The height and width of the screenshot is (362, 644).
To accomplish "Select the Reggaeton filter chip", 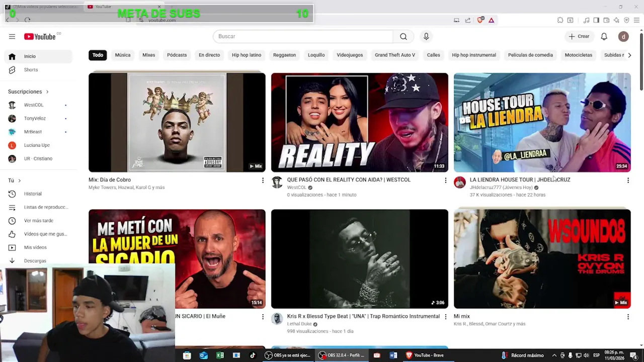I will 284,55.
